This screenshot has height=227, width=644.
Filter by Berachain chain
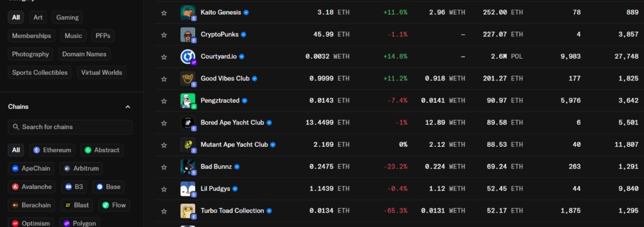[32, 205]
